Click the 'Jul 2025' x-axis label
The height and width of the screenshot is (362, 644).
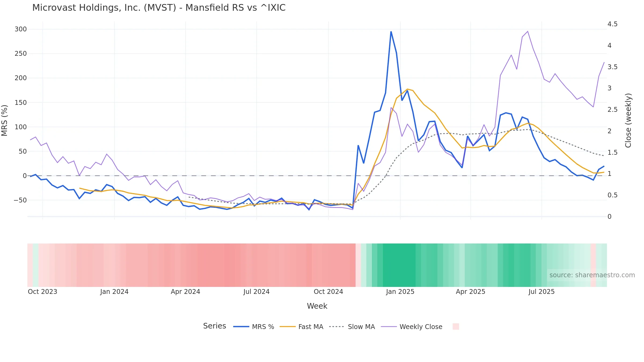tap(541, 292)
